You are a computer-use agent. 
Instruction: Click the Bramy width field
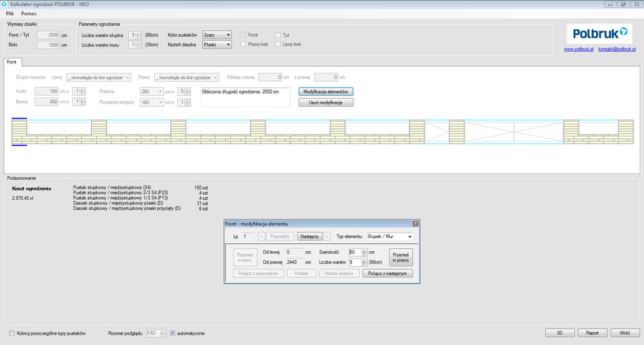(x=47, y=101)
